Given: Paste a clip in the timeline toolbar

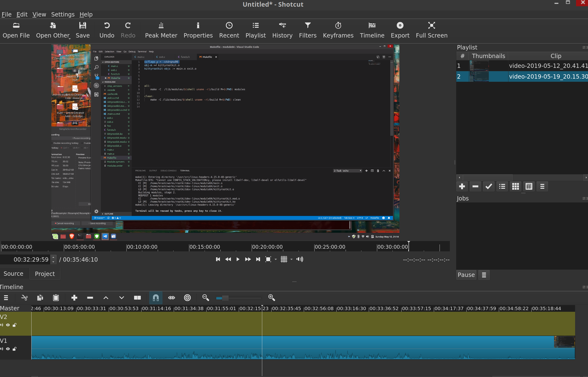Looking at the screenshot, I should click(56, 298).
